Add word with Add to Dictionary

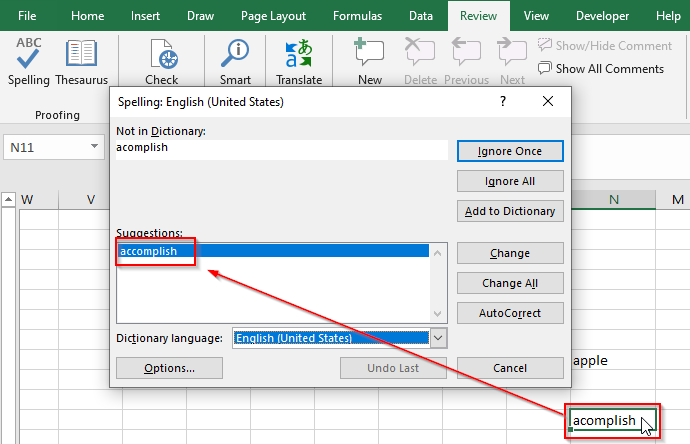(510, 211)
